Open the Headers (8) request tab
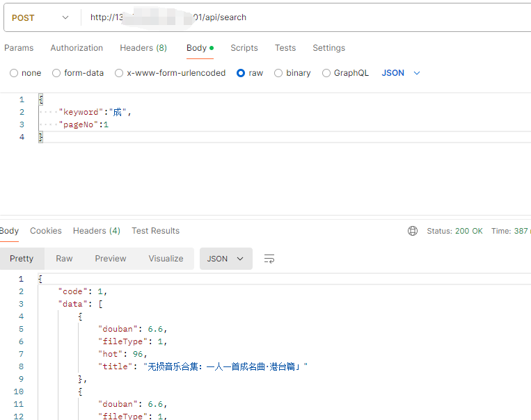This screenshot has width=531, height=420. point(143,48)
